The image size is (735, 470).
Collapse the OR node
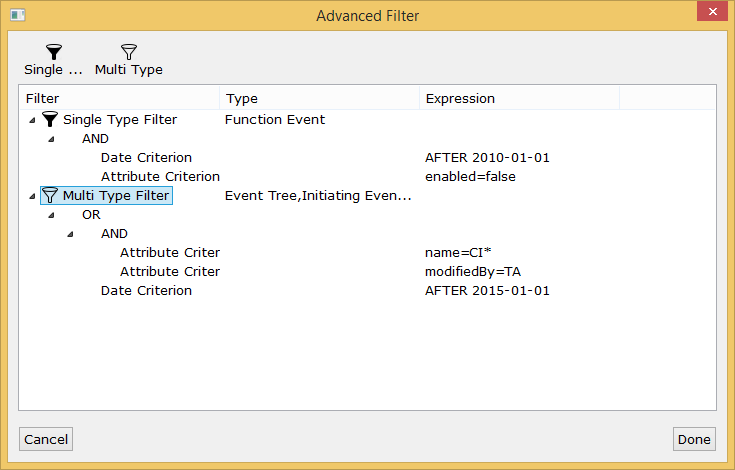(x=51, y=215)
